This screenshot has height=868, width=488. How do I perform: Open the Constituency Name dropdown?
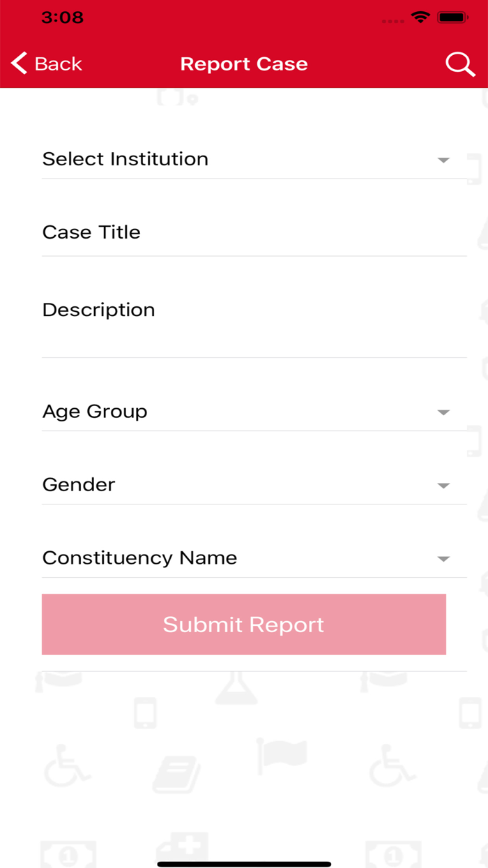[x=443, y=558]
